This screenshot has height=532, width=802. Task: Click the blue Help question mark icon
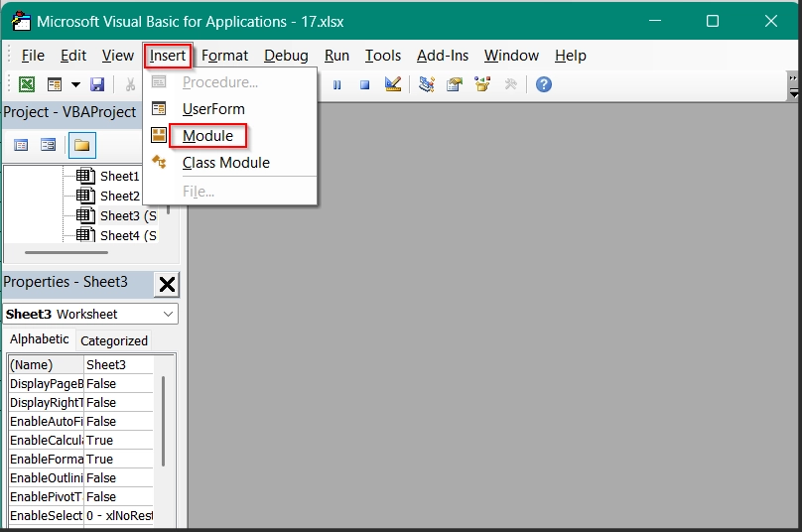pyautogui.click(x=544, y=84)
